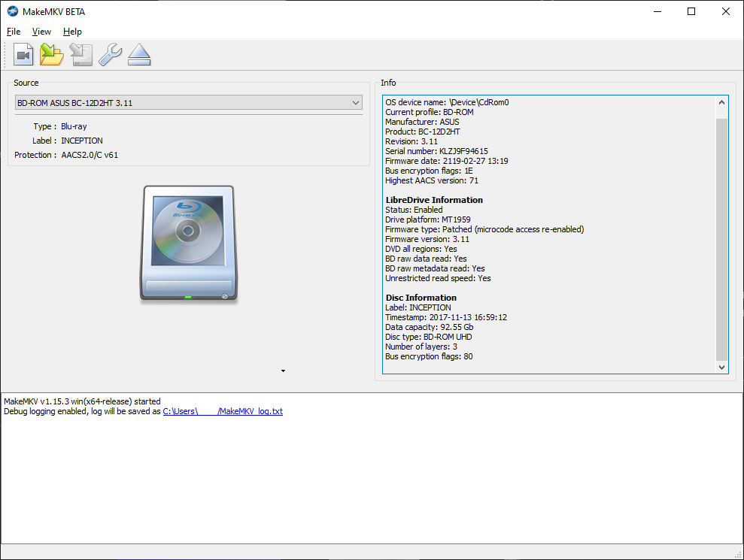Click the Open disc folder toolbar icon
The height and width of the screenshot is (560, 744).
click(x=52, y=55)
